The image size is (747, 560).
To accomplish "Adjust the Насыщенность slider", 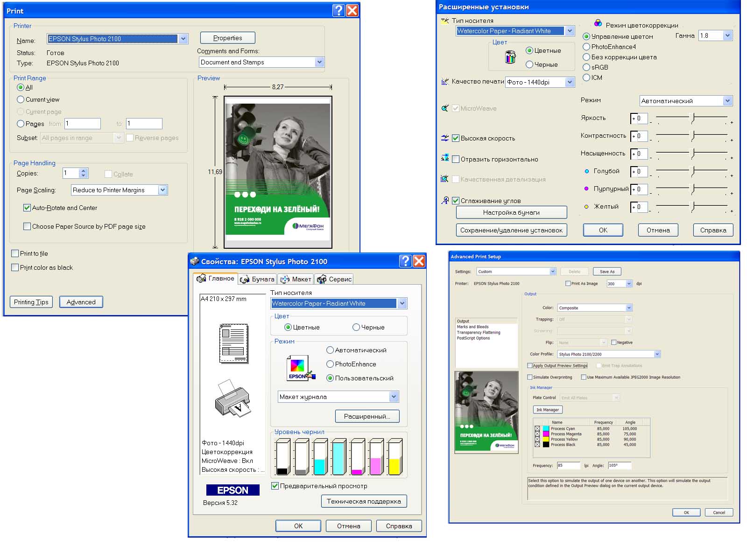I will click(x=693, y=154).
